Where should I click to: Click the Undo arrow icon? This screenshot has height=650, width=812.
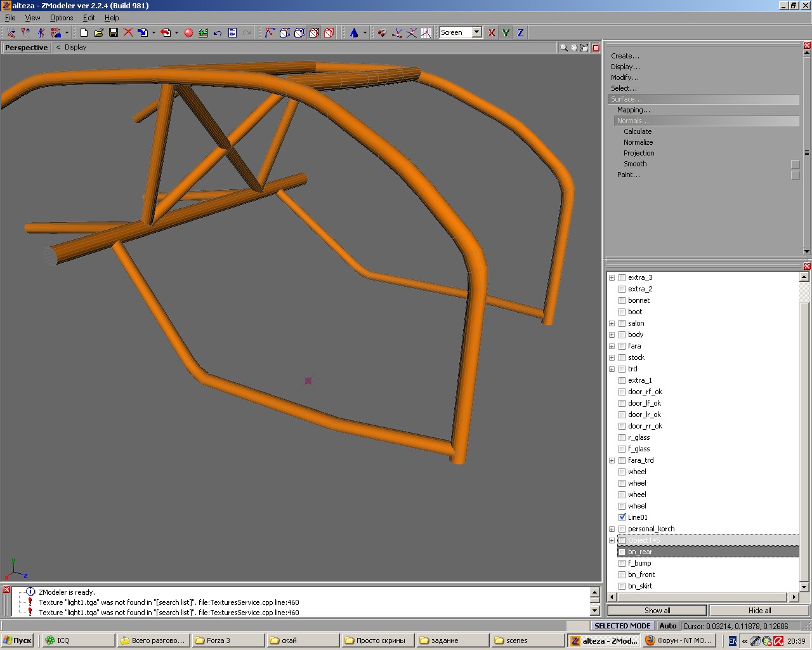click(x=218, y=32)
